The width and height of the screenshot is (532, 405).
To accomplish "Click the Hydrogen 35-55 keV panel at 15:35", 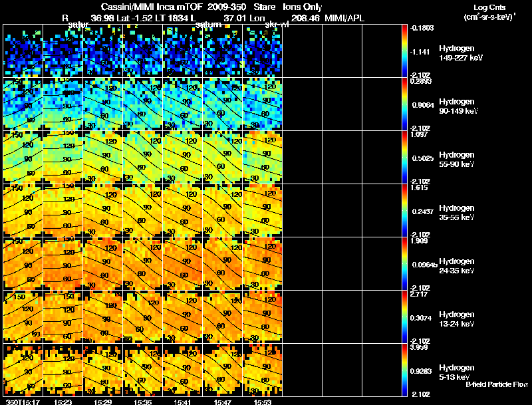I will [142, 211].
